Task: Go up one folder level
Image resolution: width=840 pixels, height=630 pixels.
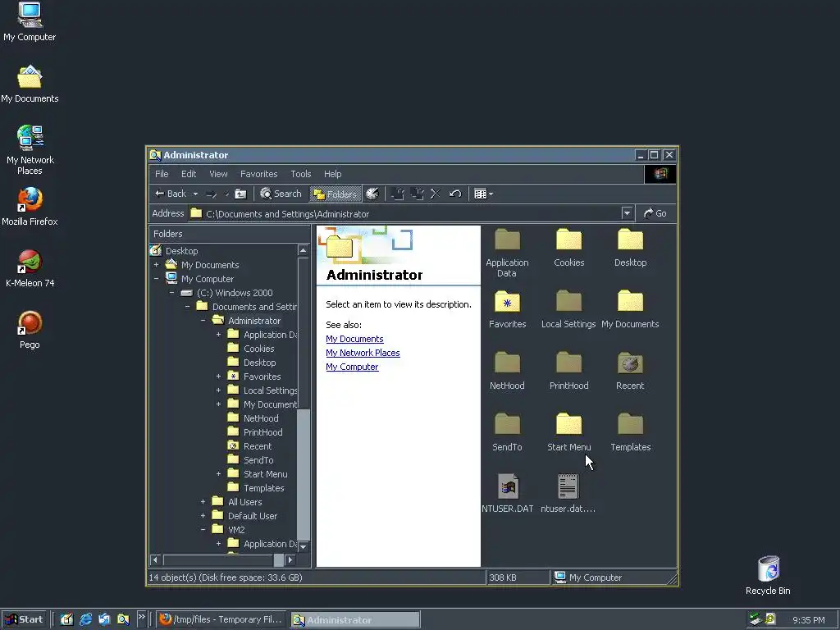Action: [240, 194]
